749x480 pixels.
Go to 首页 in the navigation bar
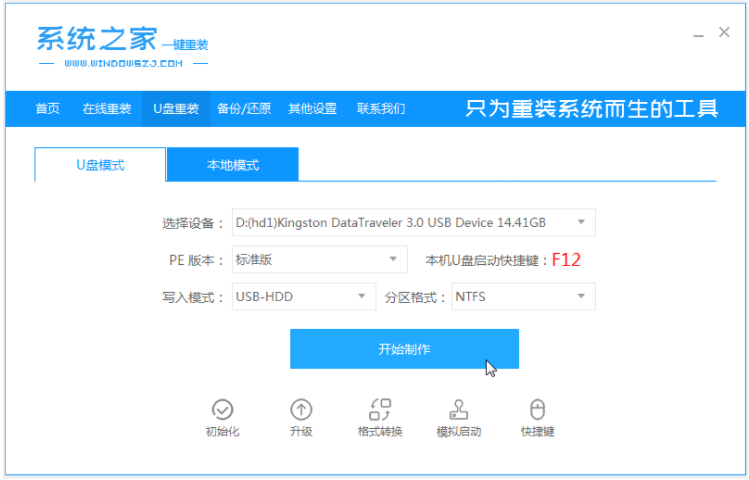(47, 109)
